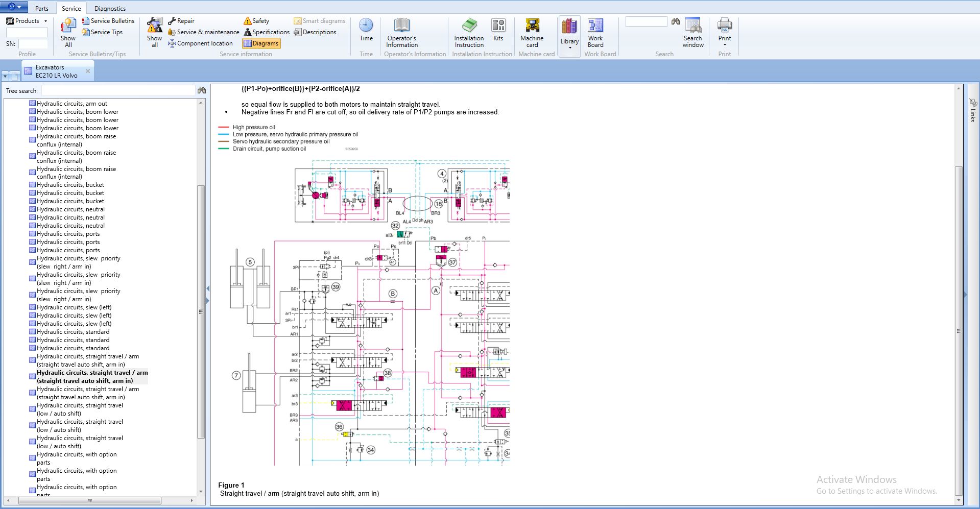
Task: Click the Installation Instruction icon
Action: (x=469, y=26)
